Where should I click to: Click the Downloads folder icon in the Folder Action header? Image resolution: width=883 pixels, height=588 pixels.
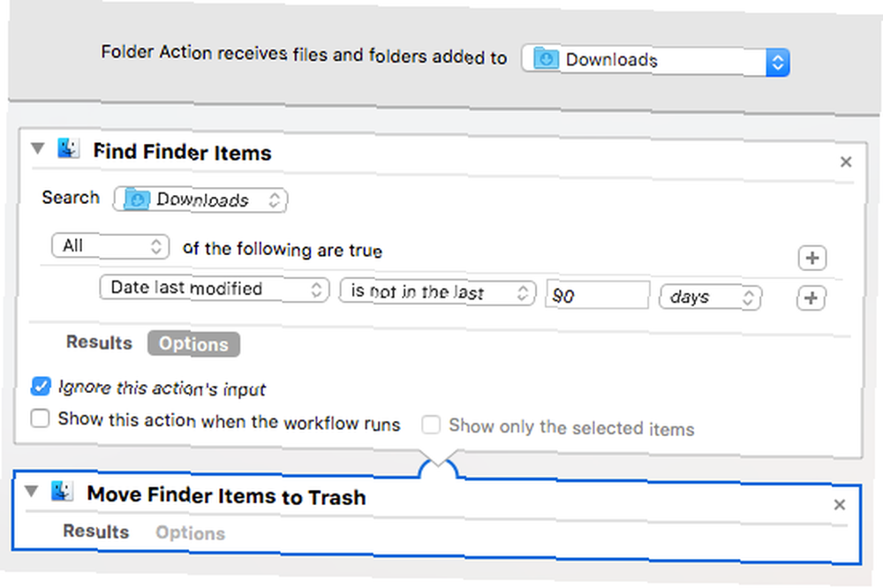[546, 58]
